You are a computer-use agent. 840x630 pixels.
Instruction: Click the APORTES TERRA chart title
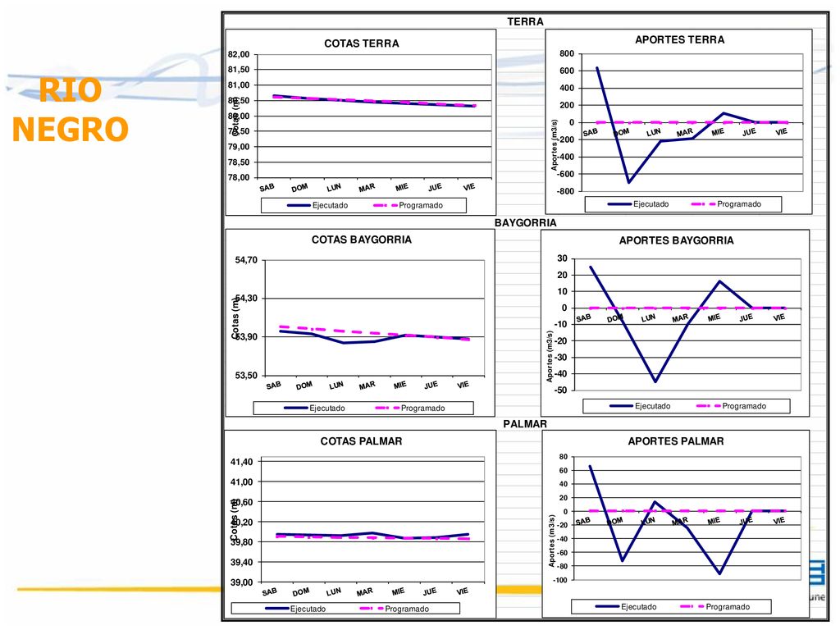coord(679,39)
